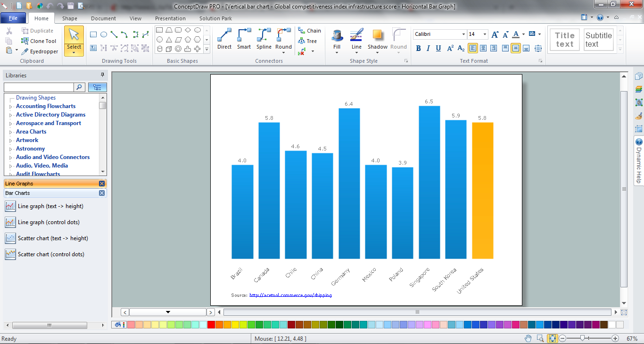Open the Dynamic Help side panel

coord(639,160)
